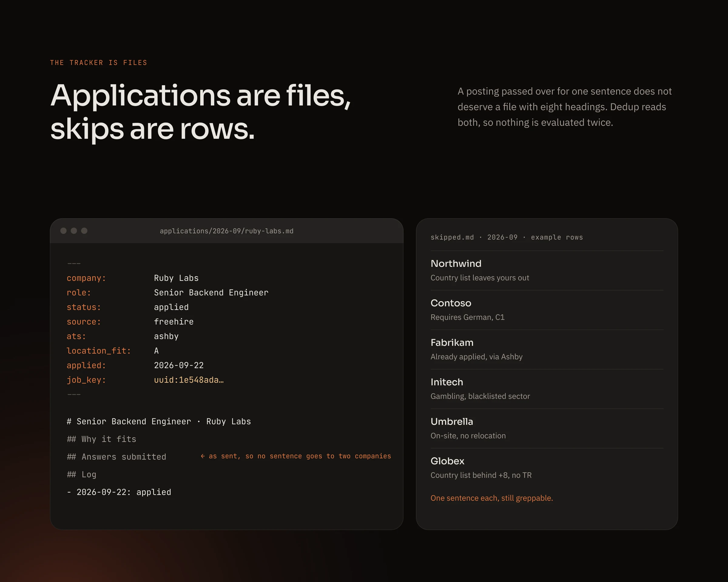Screen dimensions: 728x582
Task: Click the 'skipped.md · 2026-09 · example rows' header
Action: coord(507,238)
